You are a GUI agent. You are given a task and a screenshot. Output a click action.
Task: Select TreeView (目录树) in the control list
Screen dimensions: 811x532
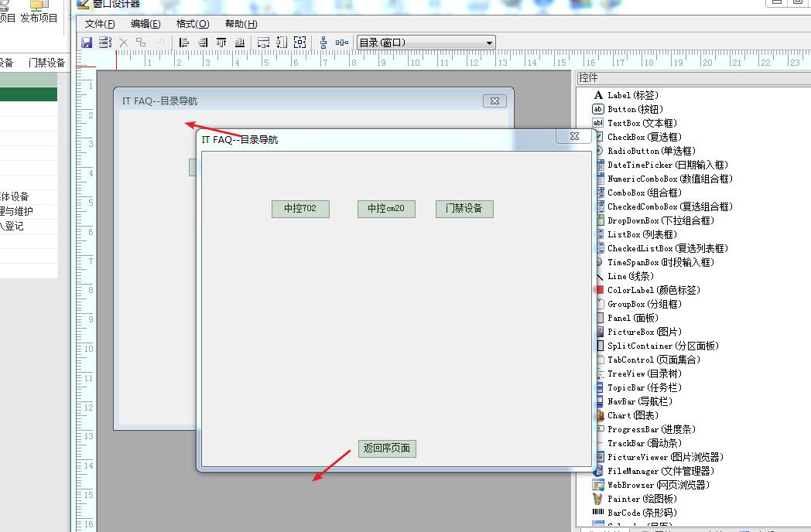pyautogui.click(x=644, y=373)
